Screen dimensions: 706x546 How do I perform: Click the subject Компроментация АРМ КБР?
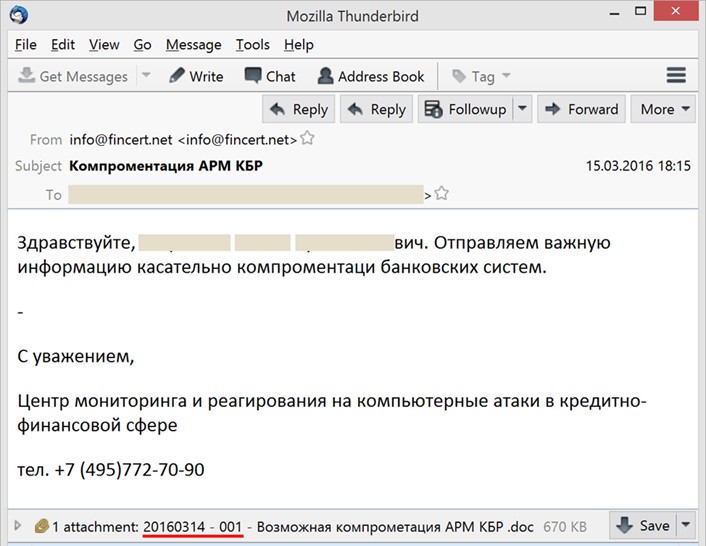click(166, 166)
